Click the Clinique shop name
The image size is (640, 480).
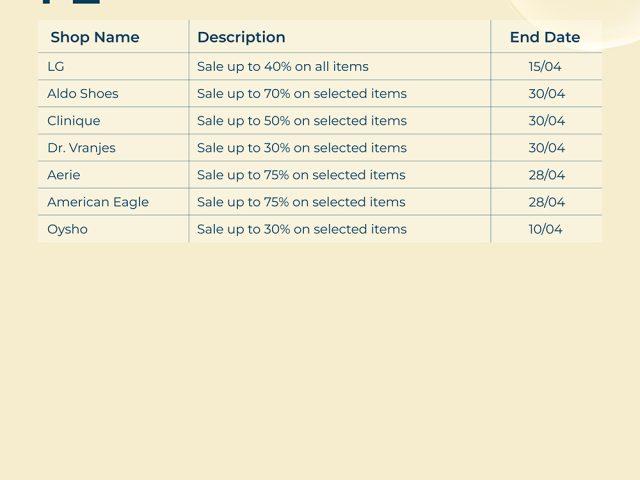[x=74, y=121]
